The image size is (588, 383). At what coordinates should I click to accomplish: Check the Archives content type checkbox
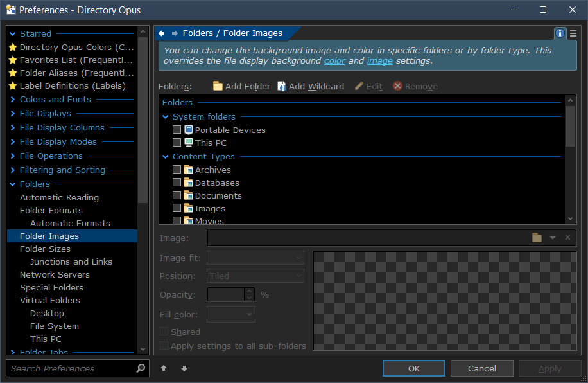[177, 170]
